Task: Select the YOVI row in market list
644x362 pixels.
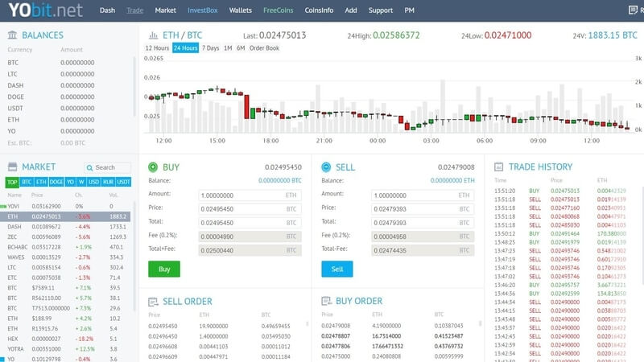Action: (x=65, y=206)
